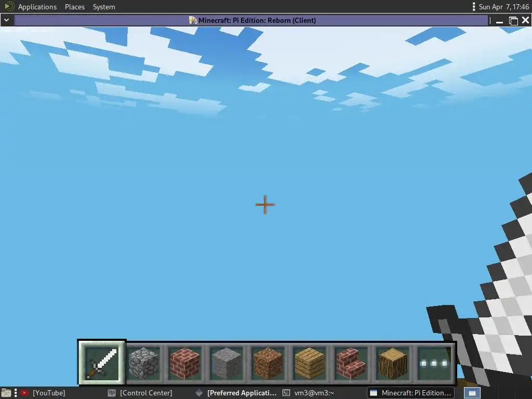Open the Applications menu
532x399 pixels.
pyautogui.click(x=37, y=7)
